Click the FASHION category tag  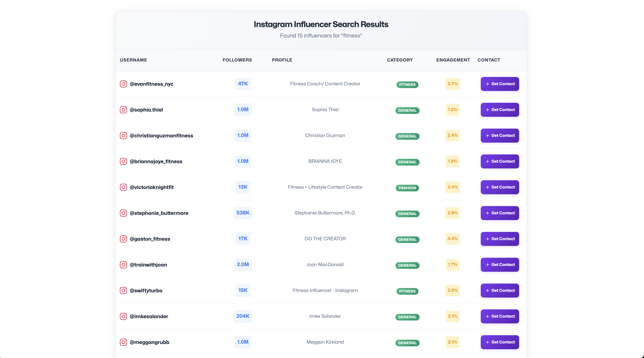[407, 188]
